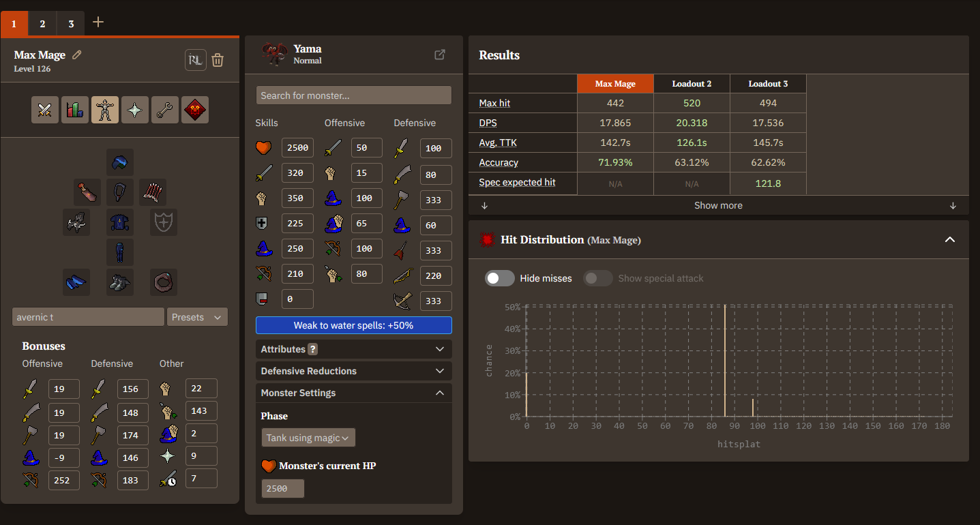Open the Presets dropdown
Viewport: 980px width, 525px height.
(197, 317)
